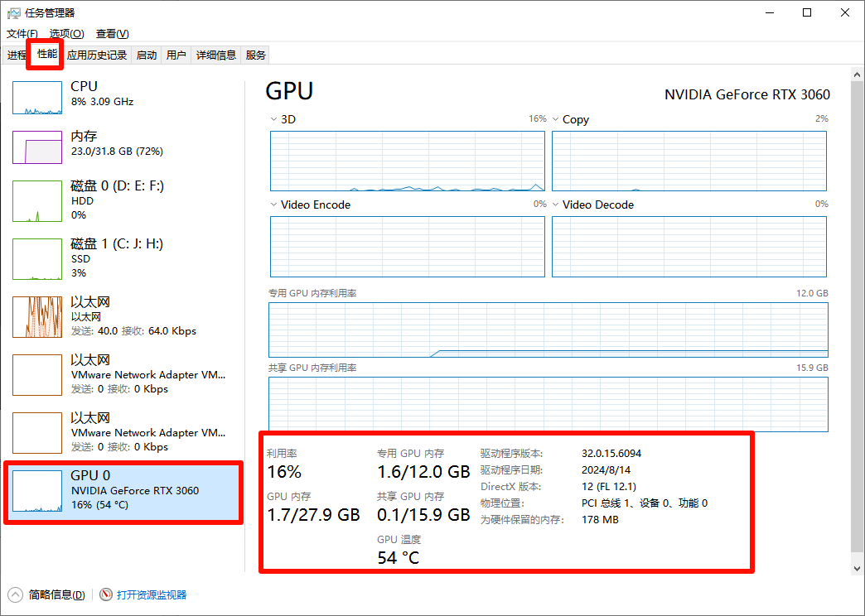
Task: Click the 简略信息(D) button
Action: pos(57,594)
